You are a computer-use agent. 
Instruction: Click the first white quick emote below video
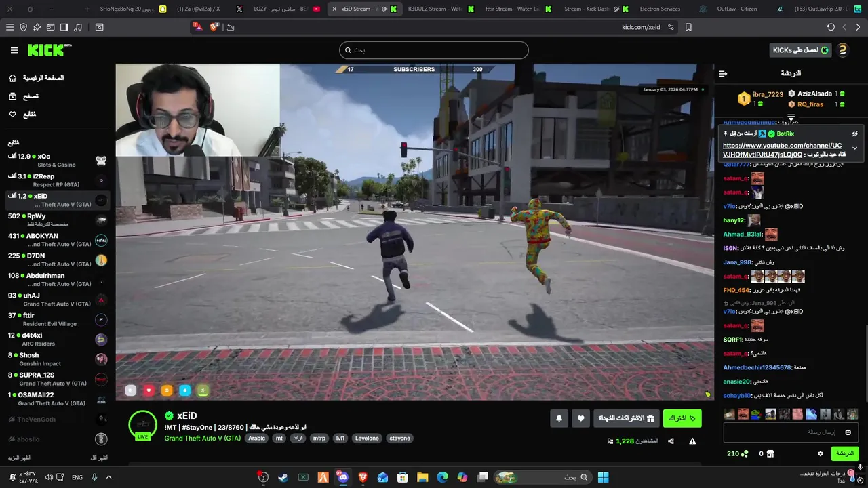131,390
